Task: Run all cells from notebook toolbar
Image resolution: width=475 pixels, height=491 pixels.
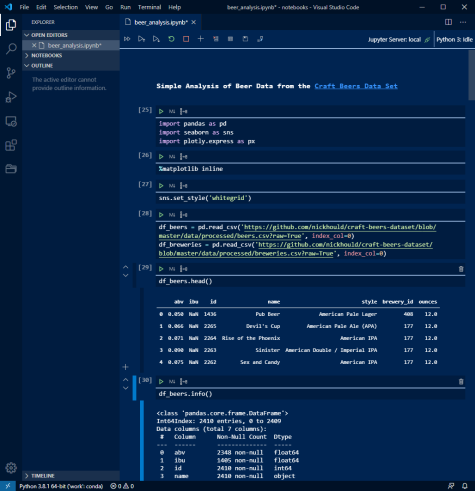Action: (x=127, y=39)
